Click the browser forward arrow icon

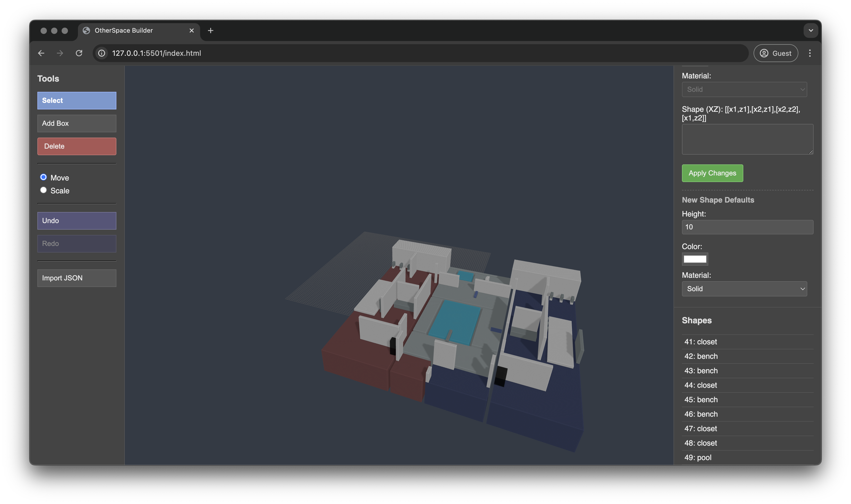coord(60,53)
